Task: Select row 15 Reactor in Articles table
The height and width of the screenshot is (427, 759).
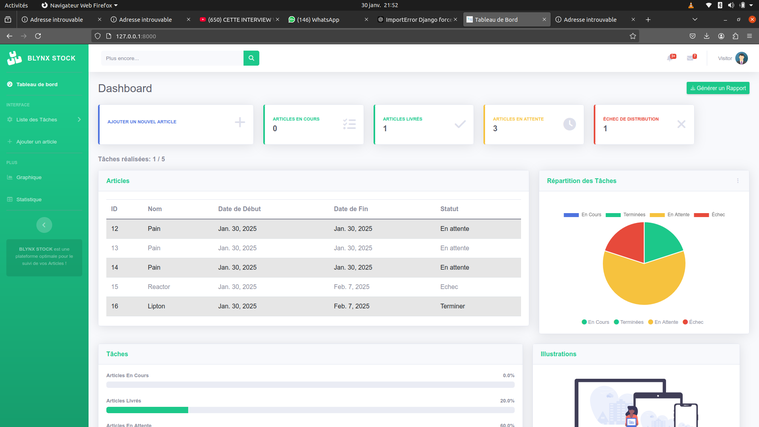Action: [314, 287]
